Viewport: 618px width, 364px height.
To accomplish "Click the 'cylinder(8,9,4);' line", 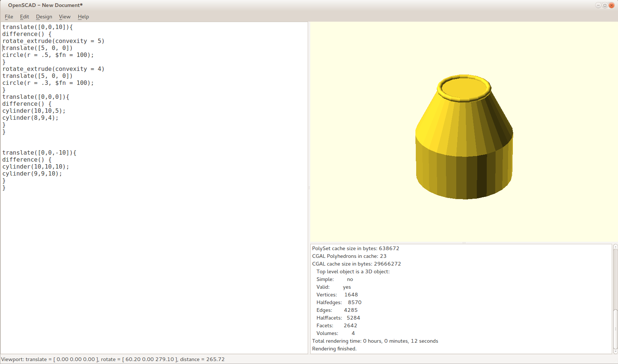I will click(31, 118).
